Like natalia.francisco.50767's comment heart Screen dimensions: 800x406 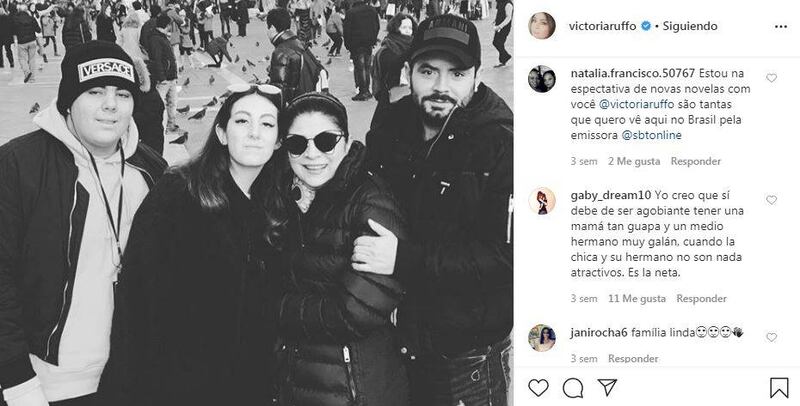tap(771, 78)
